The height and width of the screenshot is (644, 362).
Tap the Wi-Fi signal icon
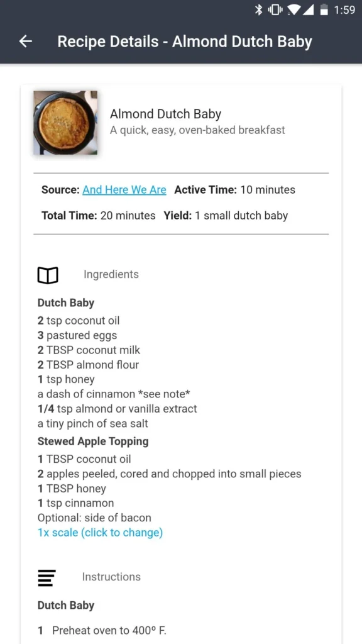click(294, 10)
